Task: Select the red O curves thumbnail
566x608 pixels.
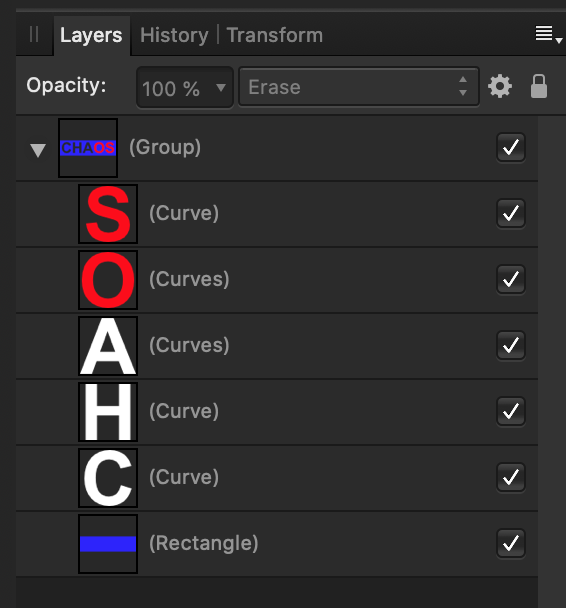Action: point(108,280)
